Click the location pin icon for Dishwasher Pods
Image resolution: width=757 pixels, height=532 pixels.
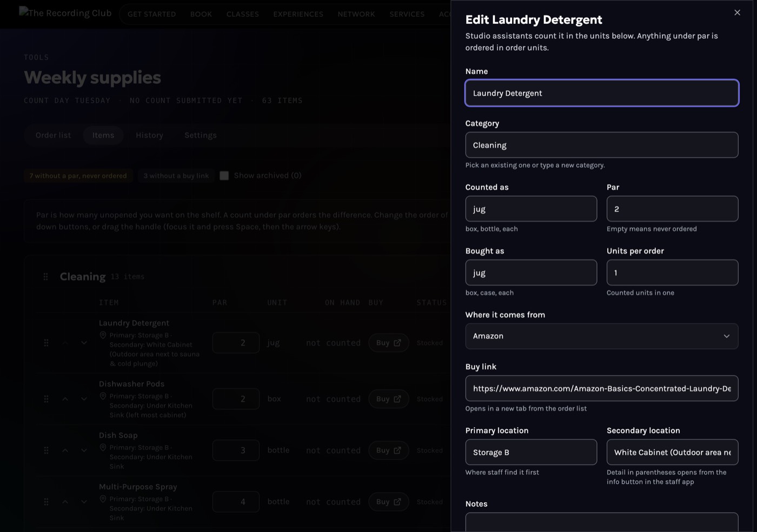(103, 396)
